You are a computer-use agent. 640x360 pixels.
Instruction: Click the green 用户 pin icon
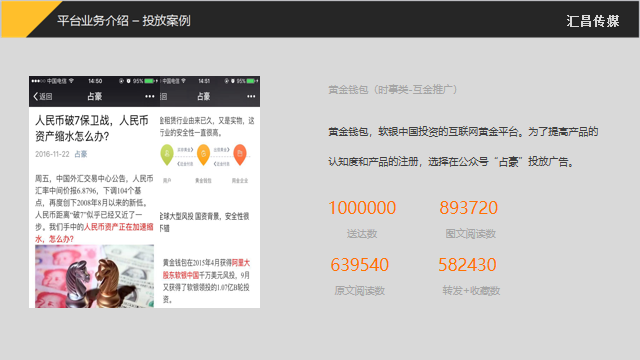tap(167, 155)
